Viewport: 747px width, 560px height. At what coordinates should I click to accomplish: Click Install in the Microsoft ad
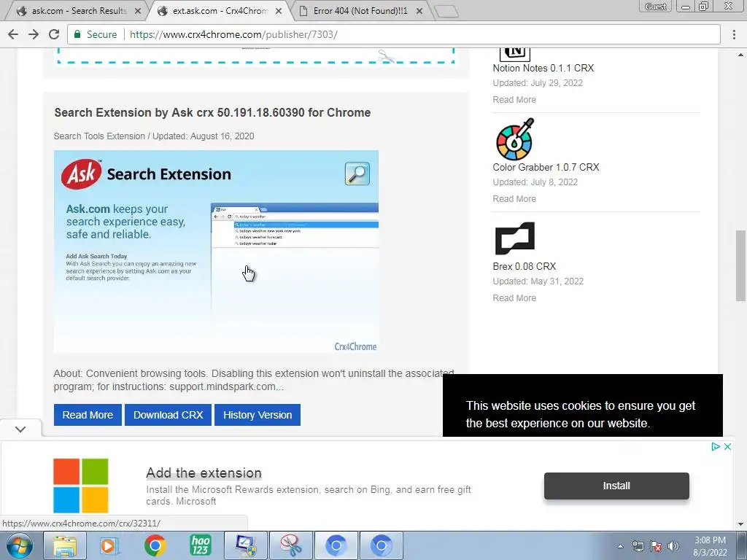tap(616, 486)
